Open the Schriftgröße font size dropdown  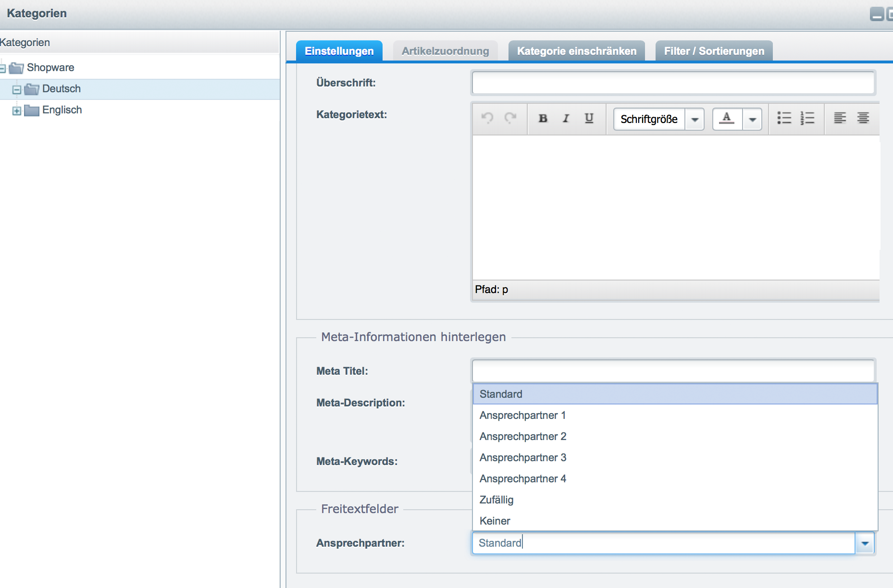(695, 119)
